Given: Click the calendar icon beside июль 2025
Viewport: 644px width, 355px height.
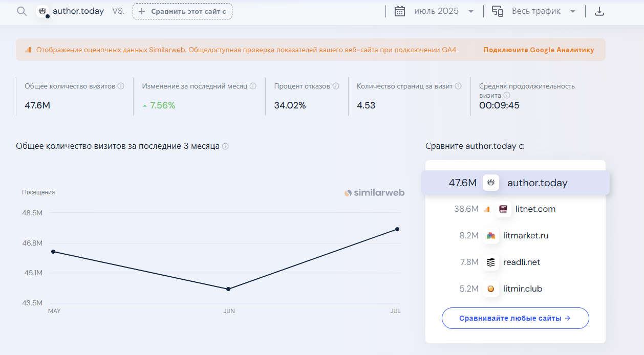Looking at the screenshot, I should coord(400,11).
